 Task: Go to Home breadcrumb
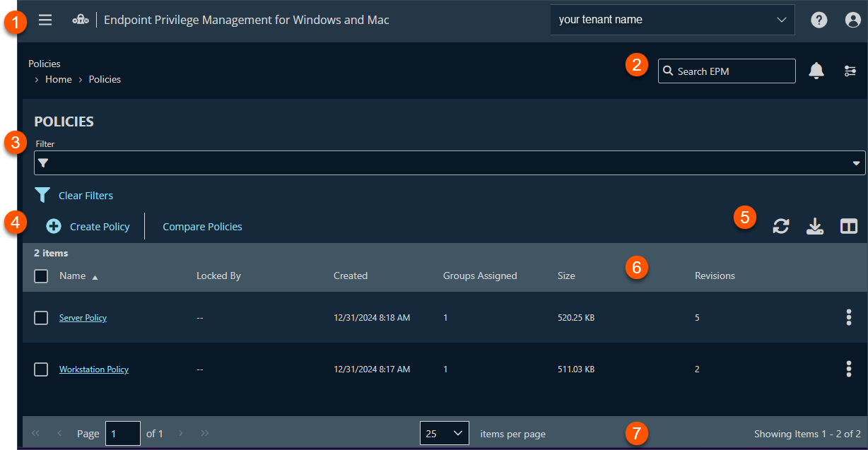[x=59, y=79]
